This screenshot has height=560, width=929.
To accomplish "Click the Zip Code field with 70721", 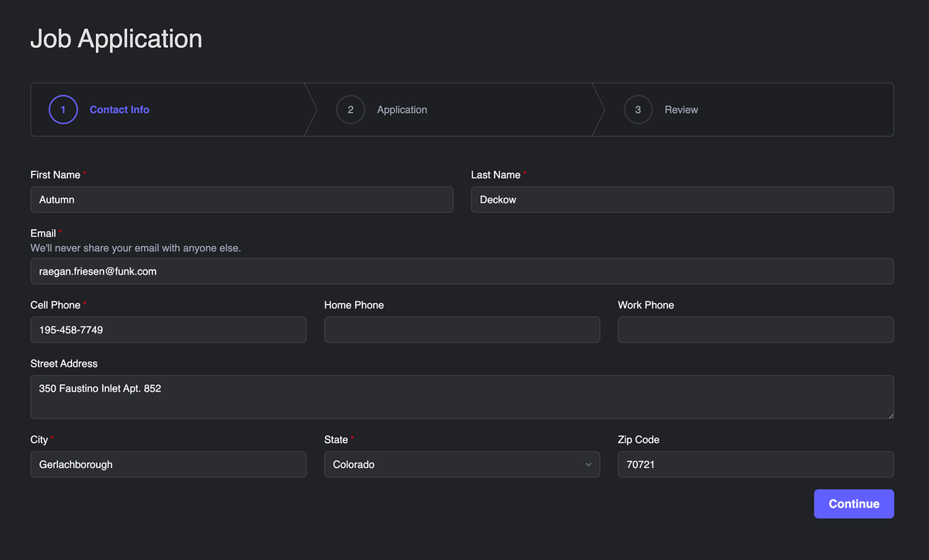I will coord(756,465).
